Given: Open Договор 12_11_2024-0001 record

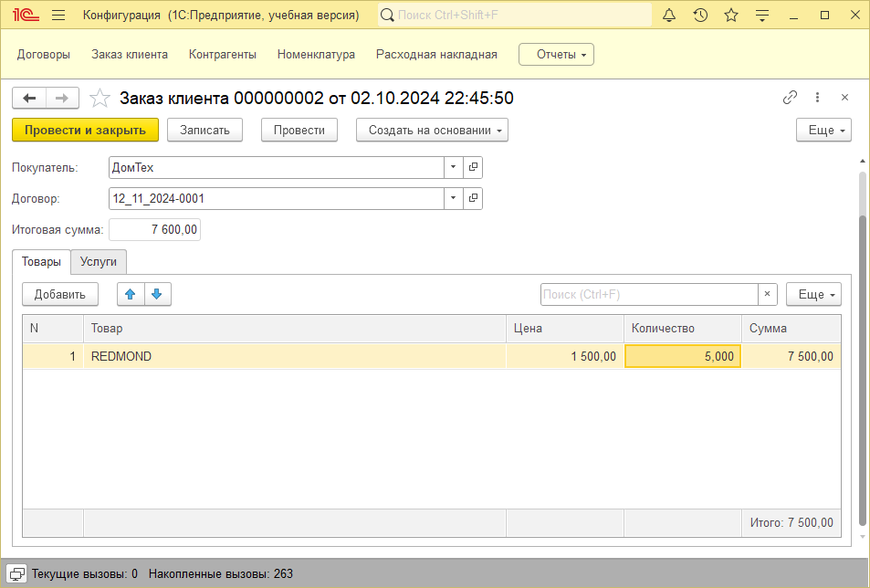Looking at the screenshot, I should 473,198.
